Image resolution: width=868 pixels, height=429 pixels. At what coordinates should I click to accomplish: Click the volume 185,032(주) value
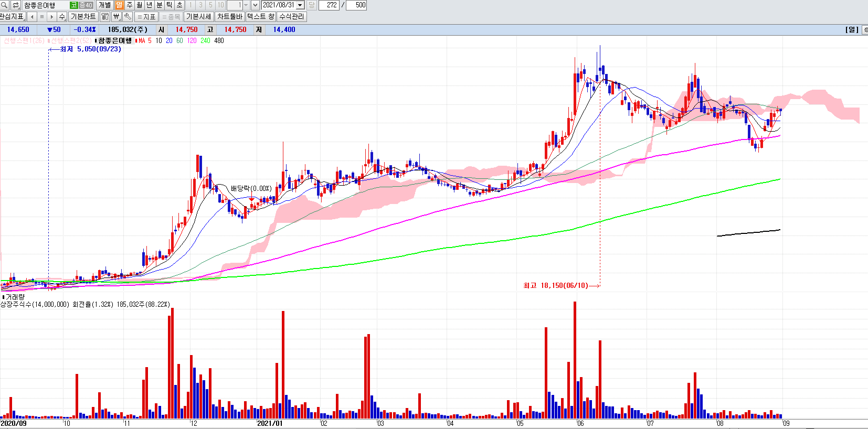coord(128,29)
